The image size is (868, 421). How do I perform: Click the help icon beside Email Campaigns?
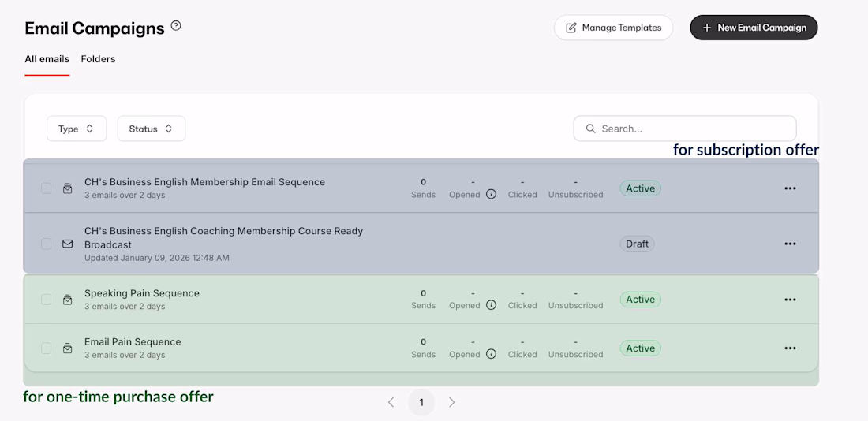pyautogui.click(x=176, y=26)
